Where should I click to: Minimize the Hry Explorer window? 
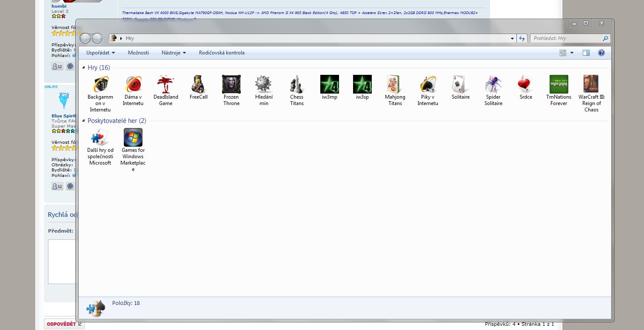(x=574, y=23)
